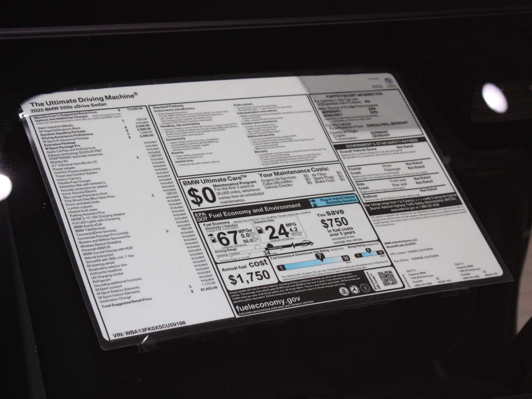Select the 1,175.00 destination charge amount
Image resolution: width=532 pixels, height=399 pixels.
click(209, 283)
